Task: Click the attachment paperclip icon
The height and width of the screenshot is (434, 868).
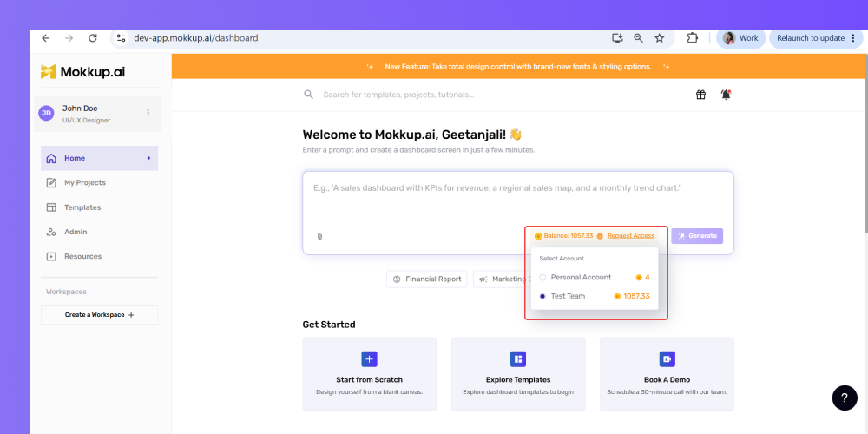Action: point(319,236)
